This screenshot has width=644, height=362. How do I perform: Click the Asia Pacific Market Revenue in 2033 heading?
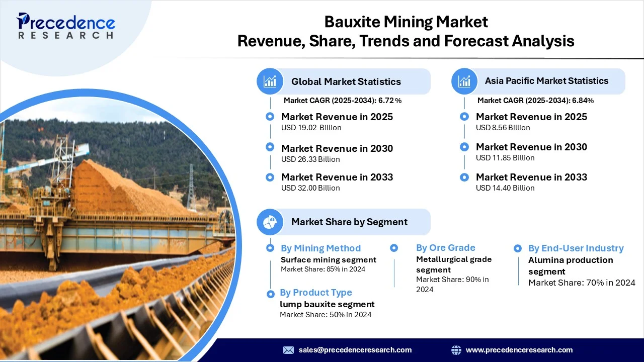(x=531, y=177)
